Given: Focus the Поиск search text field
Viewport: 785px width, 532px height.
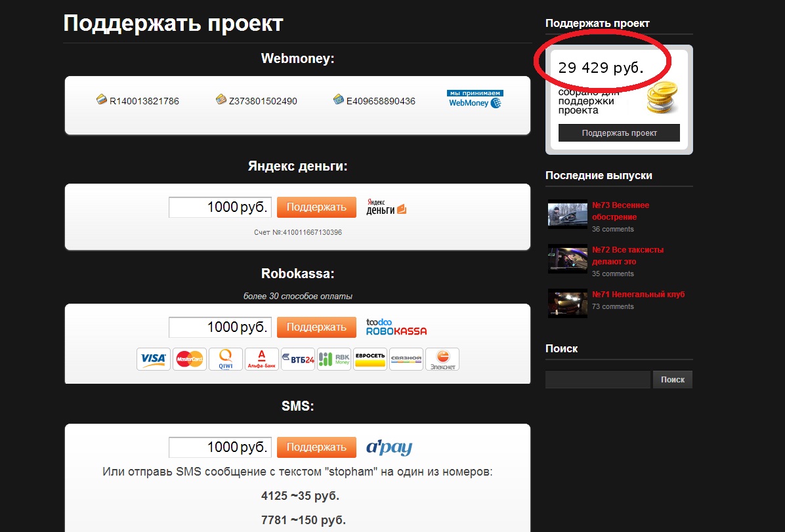Looking at the screenshot, I should [597, 379].
